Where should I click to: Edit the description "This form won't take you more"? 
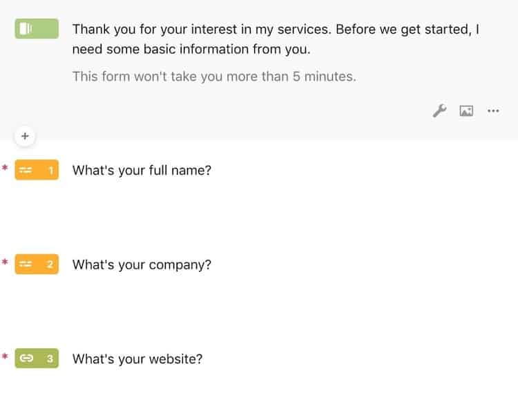[214, 77]
